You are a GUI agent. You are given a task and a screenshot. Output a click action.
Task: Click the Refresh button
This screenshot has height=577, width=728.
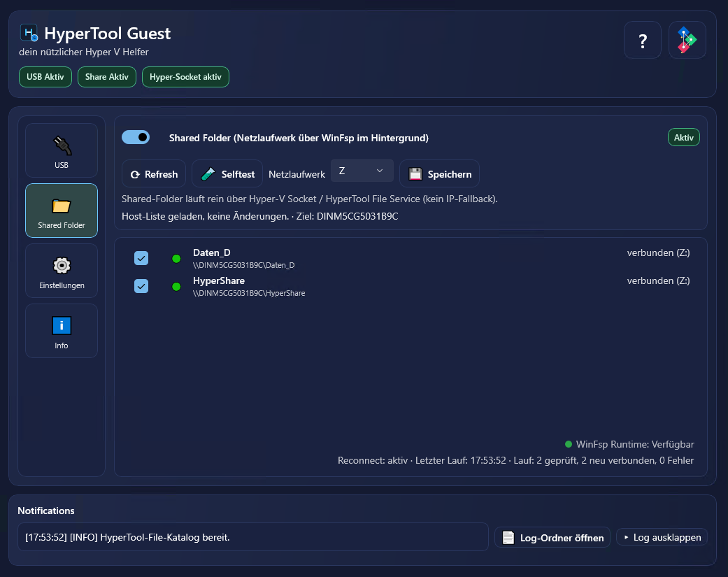pos(154,174)
